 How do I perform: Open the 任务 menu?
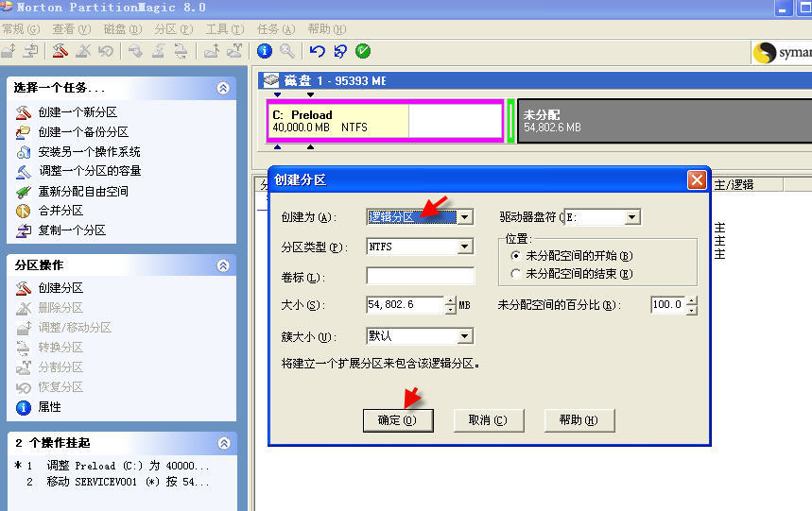click(276, 29)
